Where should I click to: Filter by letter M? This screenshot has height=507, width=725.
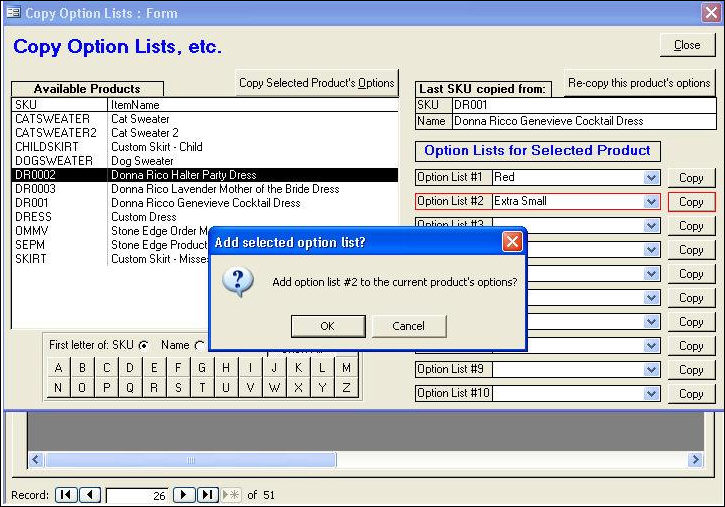(347, 368)
